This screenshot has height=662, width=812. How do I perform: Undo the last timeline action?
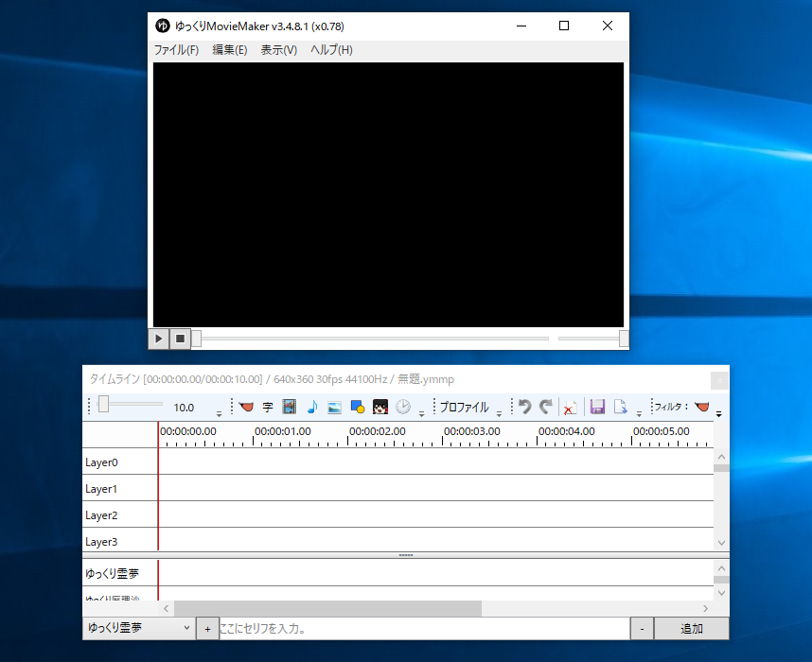(524, 407)
